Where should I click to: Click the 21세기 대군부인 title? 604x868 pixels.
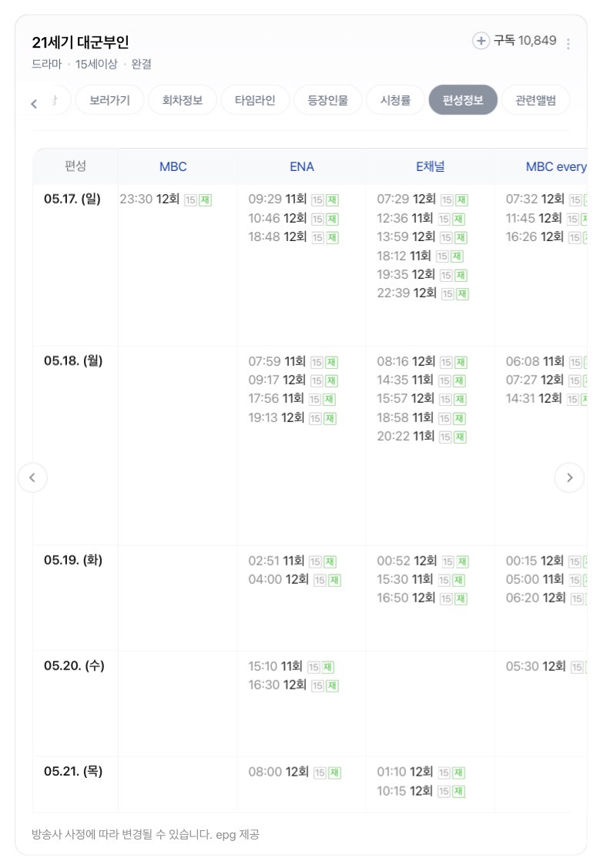click(x=80, y=42)
